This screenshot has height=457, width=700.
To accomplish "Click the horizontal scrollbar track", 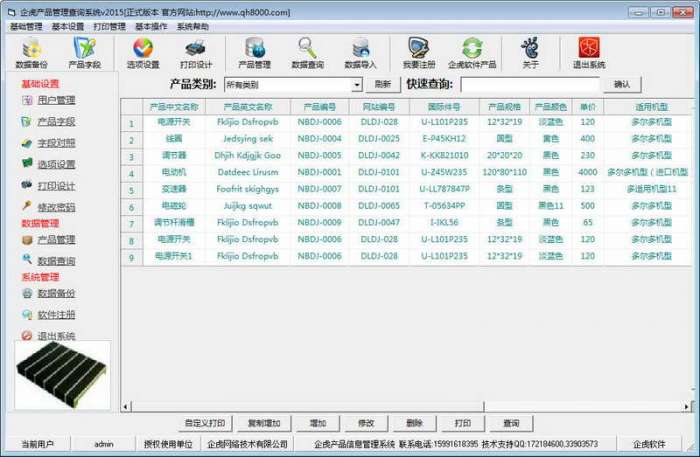I will click(x=585, y=407).
